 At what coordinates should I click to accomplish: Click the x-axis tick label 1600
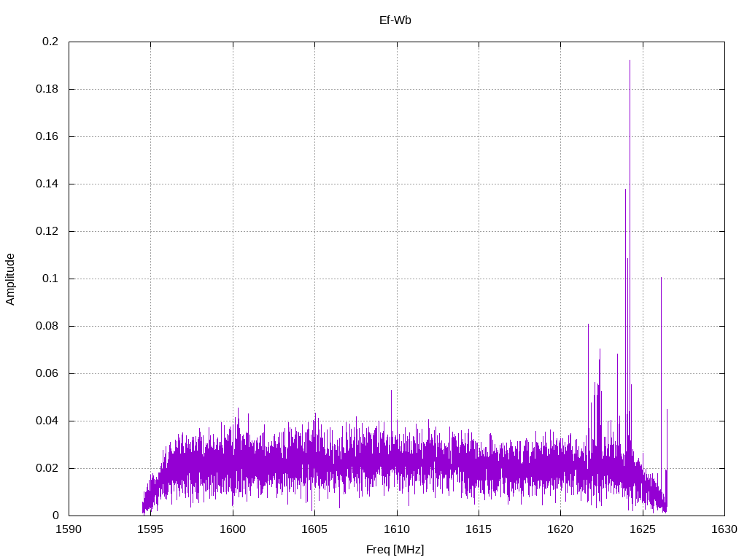click(233, 529)
